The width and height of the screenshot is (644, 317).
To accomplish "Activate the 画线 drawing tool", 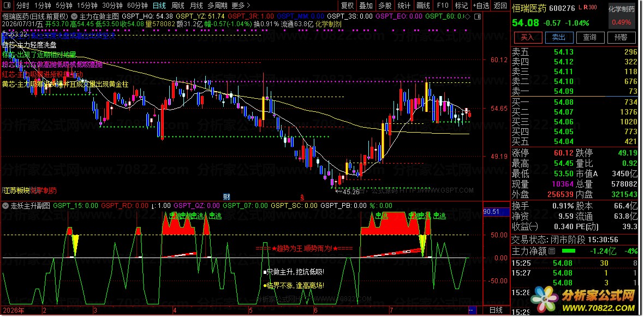I will (x=423, y=6).
